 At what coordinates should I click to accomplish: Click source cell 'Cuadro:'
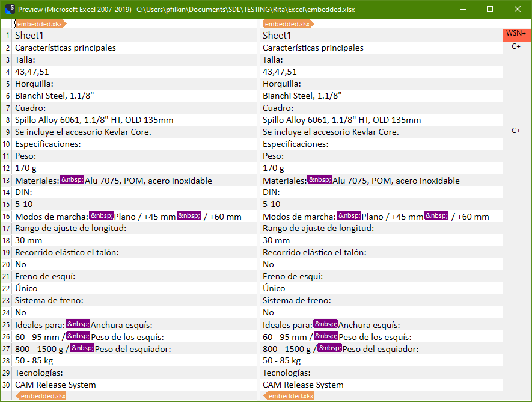pos(30,108)
